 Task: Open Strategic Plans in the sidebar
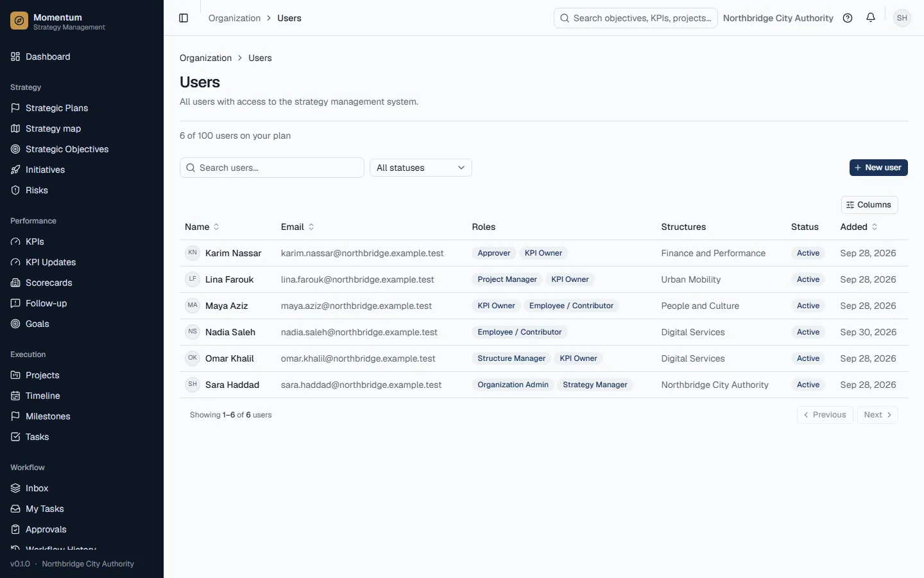click(x=82, y=108)
